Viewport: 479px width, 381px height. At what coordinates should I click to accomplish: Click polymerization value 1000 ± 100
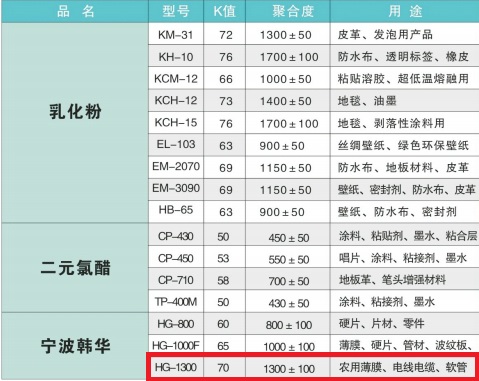289,347
